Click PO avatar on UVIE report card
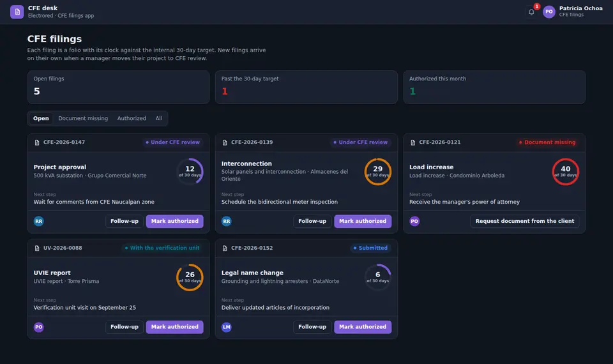 click(39, 327)
